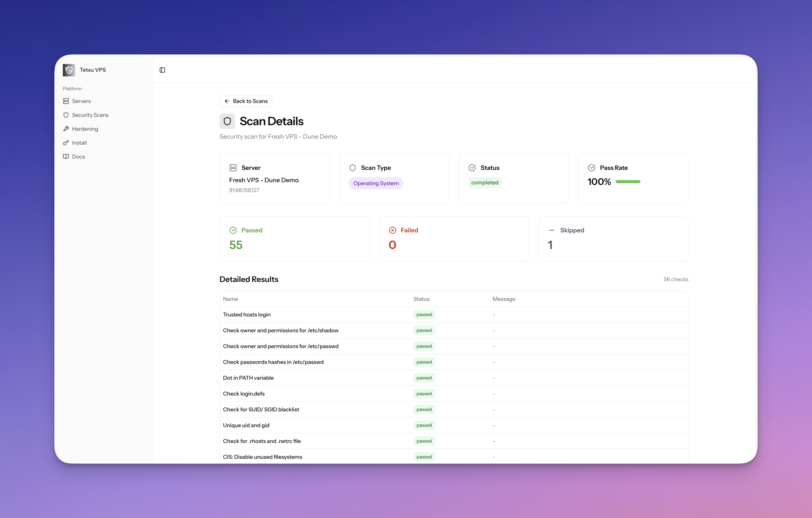The width and height of the screenshot is (812, 518).
Task: Click the Operating System badge
Action: (376, 183)
